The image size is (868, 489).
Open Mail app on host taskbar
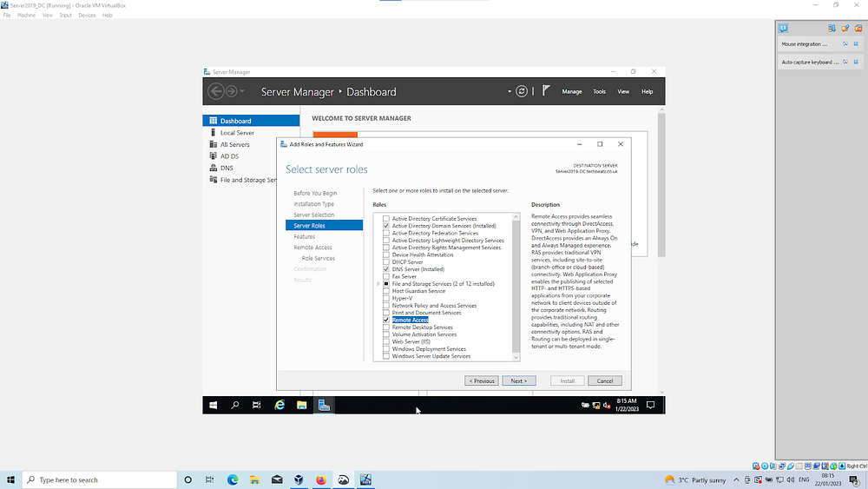tap(277, 479)
